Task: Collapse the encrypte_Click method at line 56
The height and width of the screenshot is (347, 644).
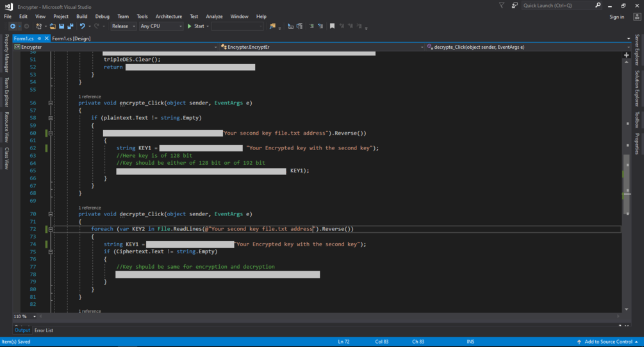Action: 51,103
